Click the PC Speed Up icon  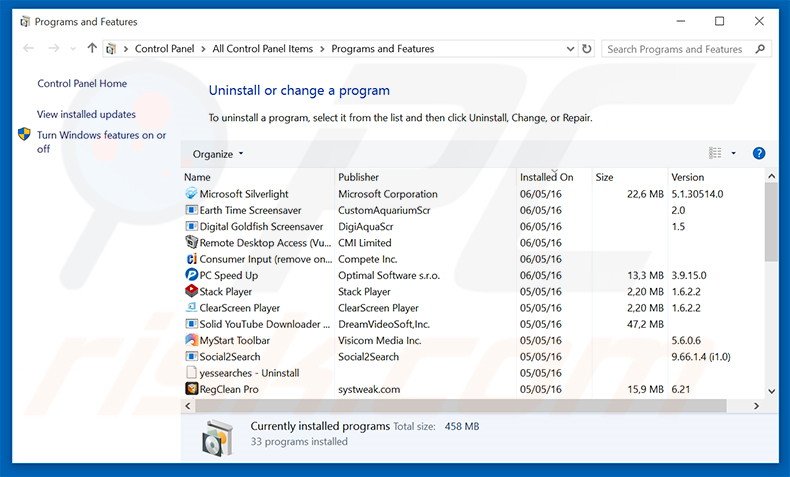[x=191, y=275]
